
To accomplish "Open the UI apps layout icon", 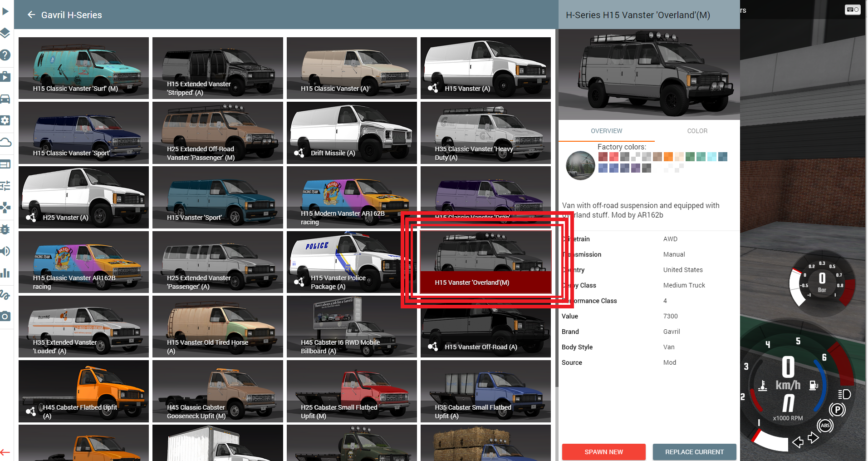I will coord(5,164).
